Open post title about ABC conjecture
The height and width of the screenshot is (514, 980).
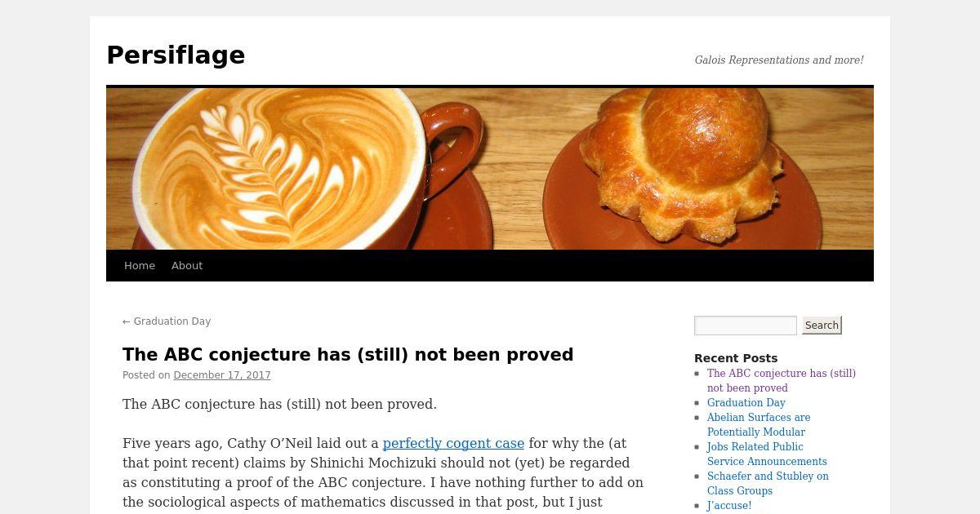tap(348, 355)
